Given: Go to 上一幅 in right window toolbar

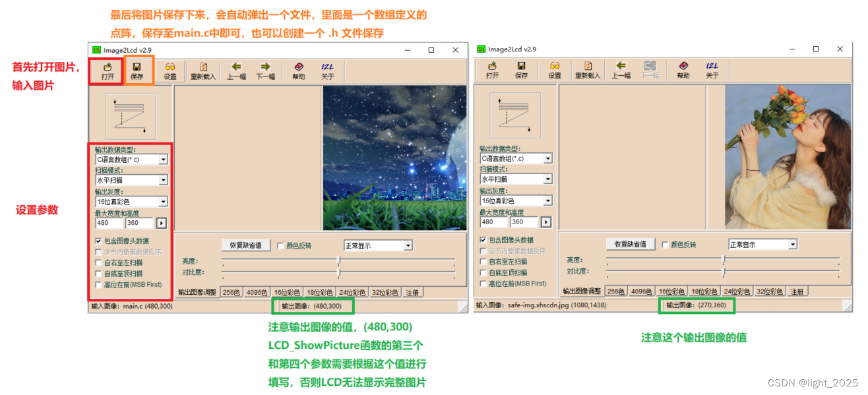Looking at the screenshot, I should 621,70.
